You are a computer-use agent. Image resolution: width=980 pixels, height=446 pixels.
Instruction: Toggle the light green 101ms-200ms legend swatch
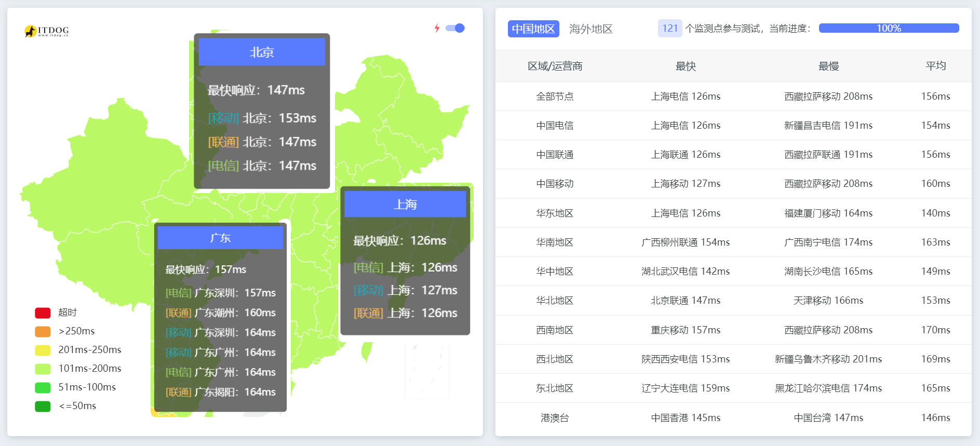[43, 369]
